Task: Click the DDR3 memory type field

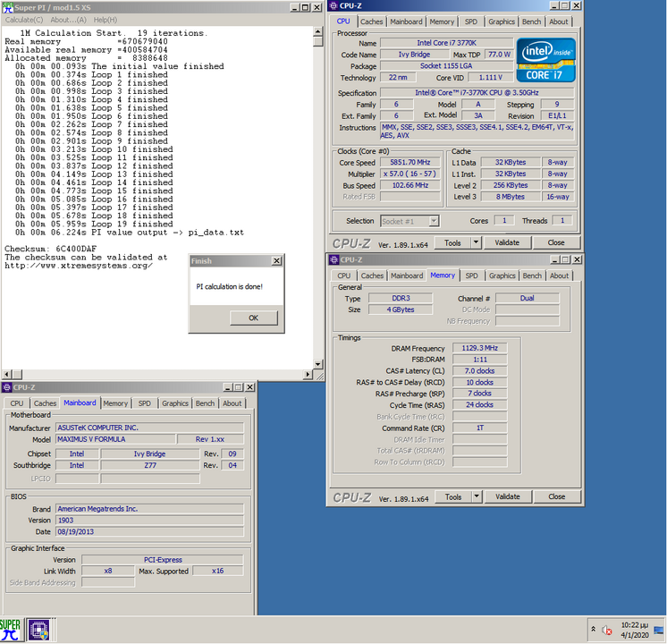Action: click(401, 299)
